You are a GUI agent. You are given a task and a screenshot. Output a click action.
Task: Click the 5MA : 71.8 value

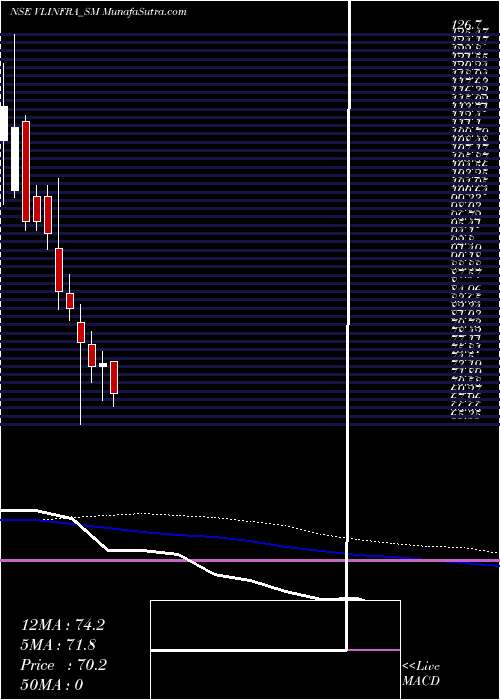(x=59, y=645)
